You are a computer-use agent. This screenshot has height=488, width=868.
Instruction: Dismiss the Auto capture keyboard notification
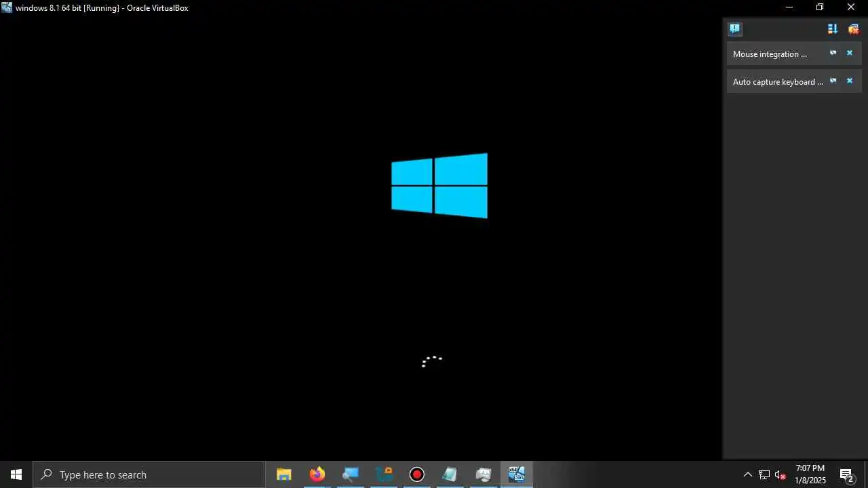point(849,81)
